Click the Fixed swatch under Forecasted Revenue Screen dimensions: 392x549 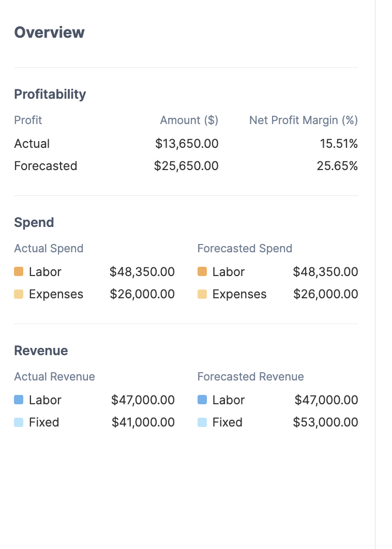tap(202, 422)
